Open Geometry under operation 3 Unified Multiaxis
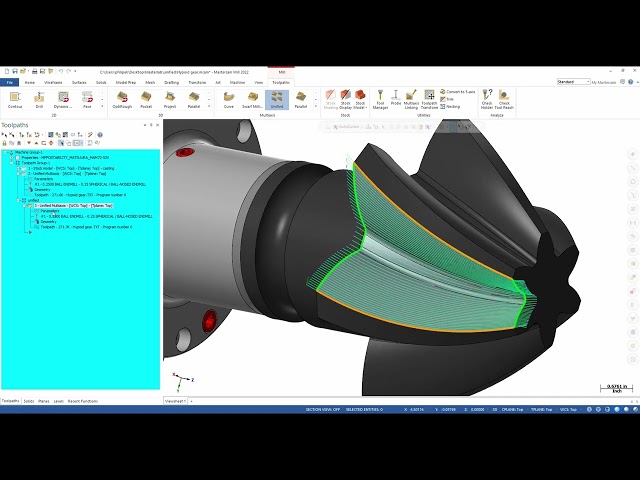 click(48, 222)
